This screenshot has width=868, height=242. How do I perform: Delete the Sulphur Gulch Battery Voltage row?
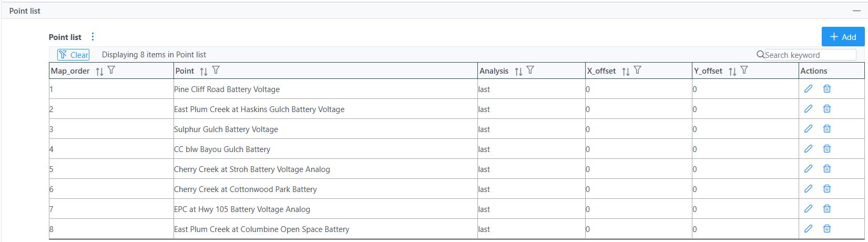[826, 129]
